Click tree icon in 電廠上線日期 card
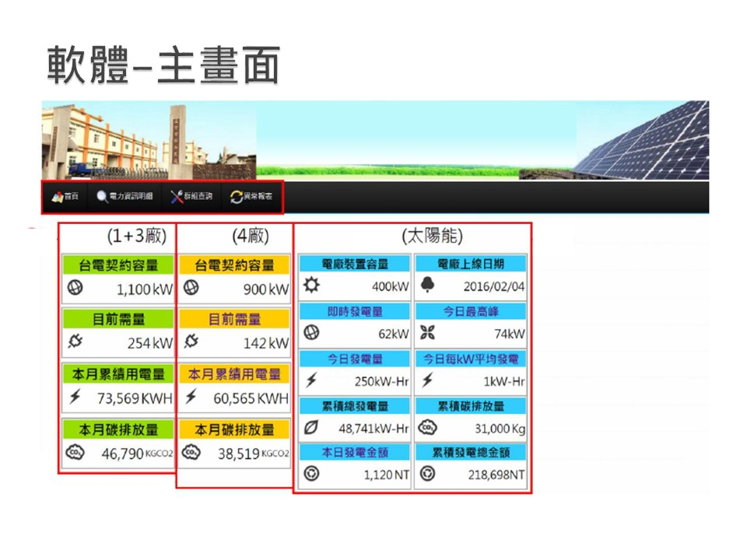Screen dimensions: 747x560 [x=427, y=285]
